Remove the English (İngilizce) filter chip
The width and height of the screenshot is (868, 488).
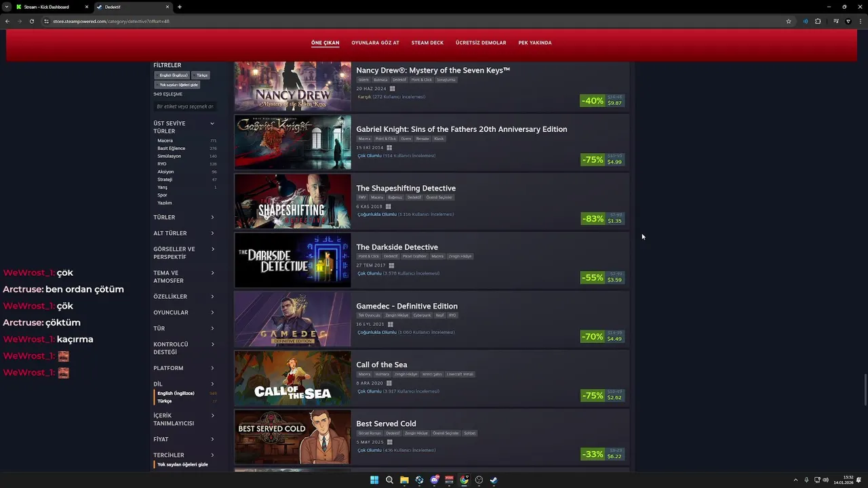point(174,75)
